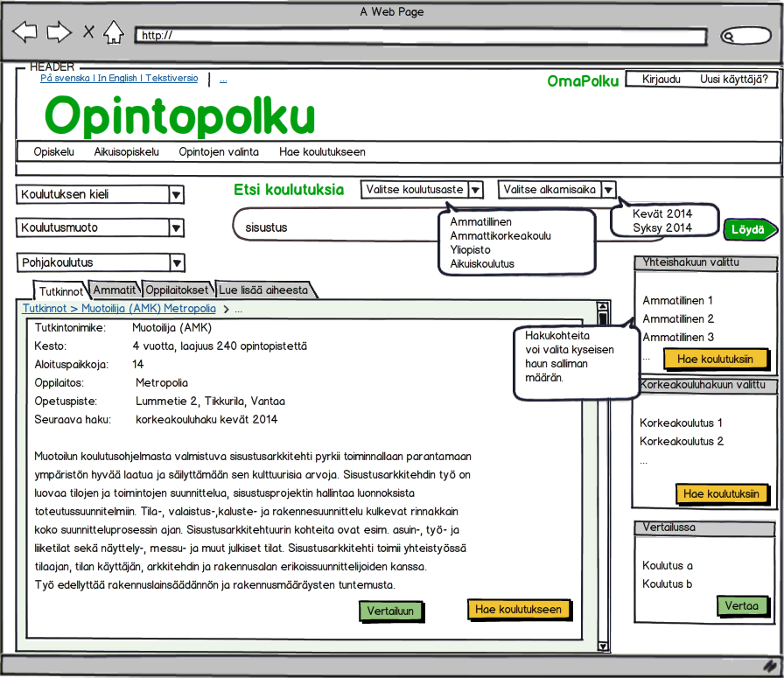Viewport: 784px width, 678px height.
Task: Click the OmaPolku link
Action: click(x=583, y=81)
